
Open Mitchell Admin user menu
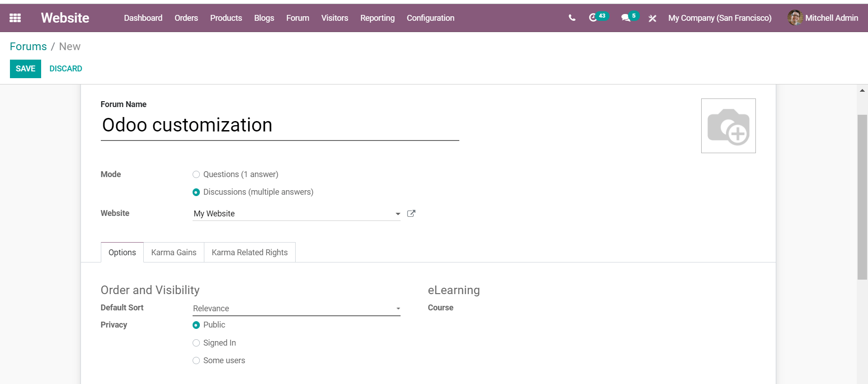click(x=822, y=18)
